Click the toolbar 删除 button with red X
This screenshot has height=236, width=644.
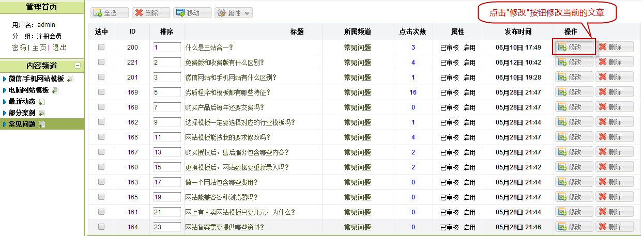pos(150,13)
